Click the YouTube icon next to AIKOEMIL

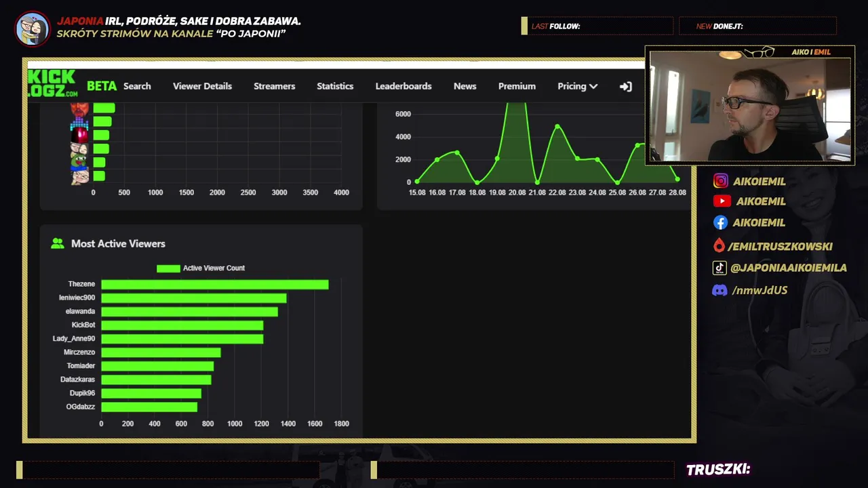(x=722, y=201)
